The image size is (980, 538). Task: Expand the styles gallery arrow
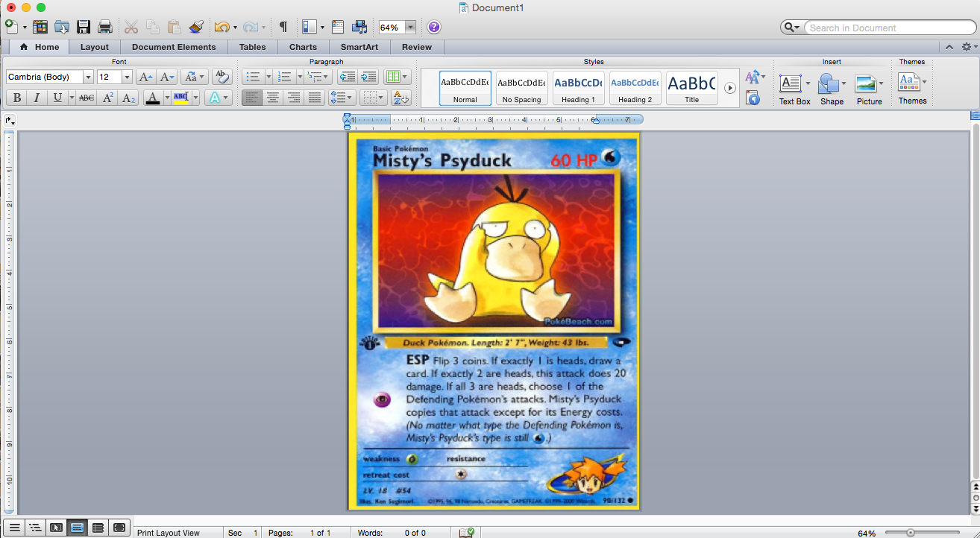point(730,88)
